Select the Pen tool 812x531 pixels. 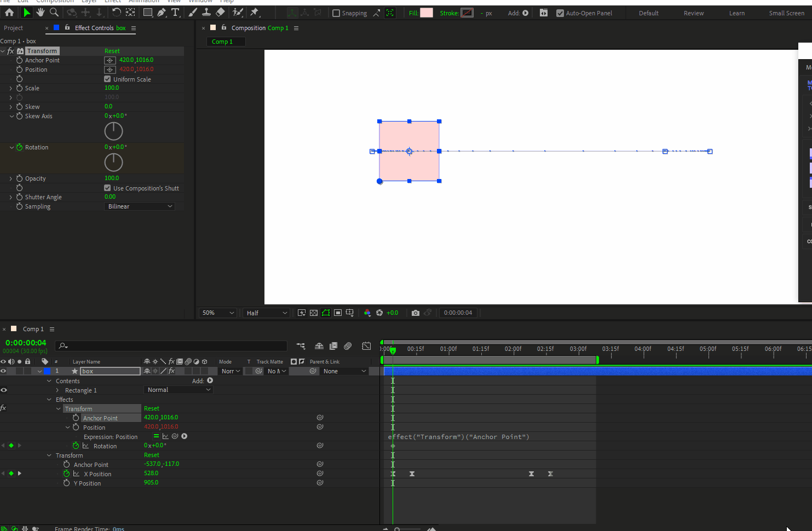point(162,12)
